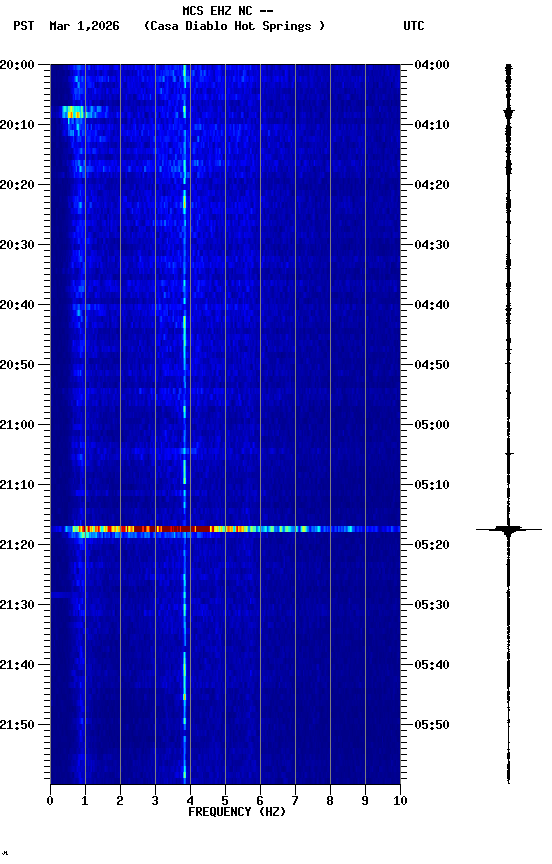Click frequency axis tick label 10
Viewport: 552px width, 864px height.
pyautogui.click(x=400, y=801)
